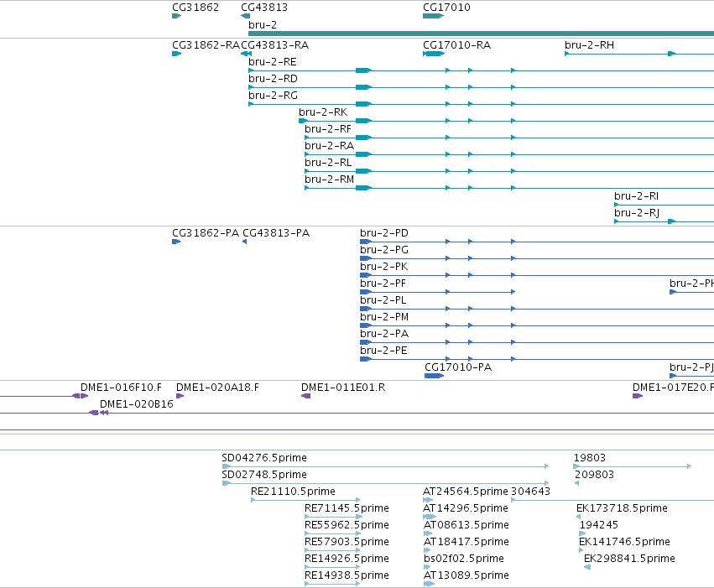Select the bru-2-RJ transcript label

click(x=637, y=213)
